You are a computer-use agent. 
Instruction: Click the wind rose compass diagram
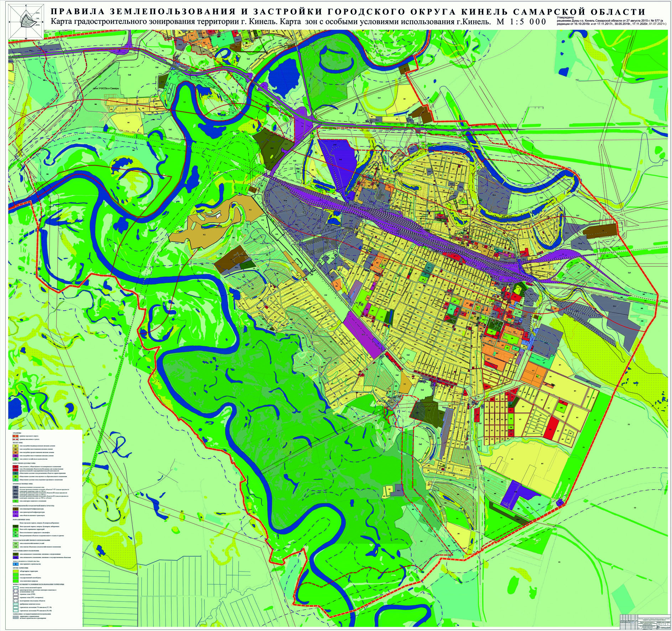[x=26, y=21]
